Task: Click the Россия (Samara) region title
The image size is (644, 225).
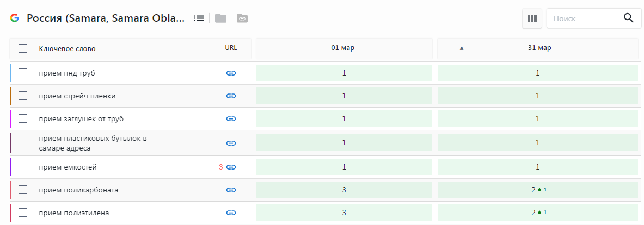Action: point(106,18)
